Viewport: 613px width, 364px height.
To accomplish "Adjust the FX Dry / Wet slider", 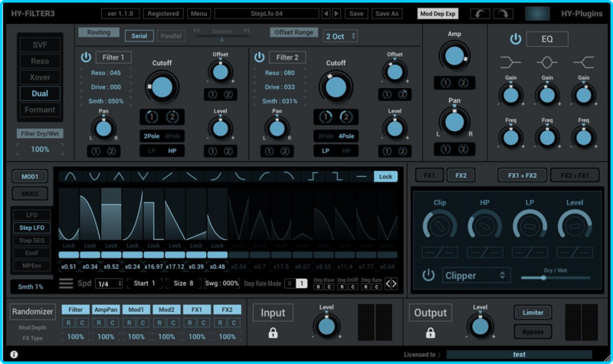I will [555, 277].
